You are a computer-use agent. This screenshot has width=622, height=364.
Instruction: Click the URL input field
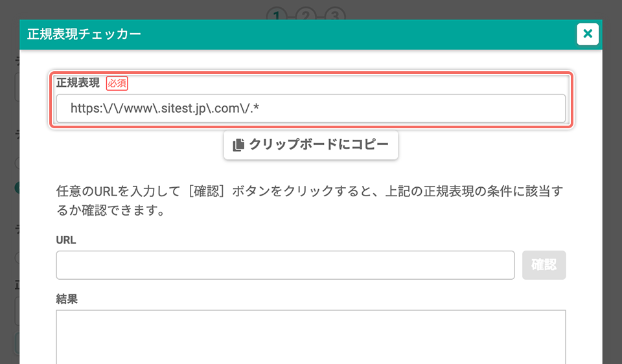point(285,265)
